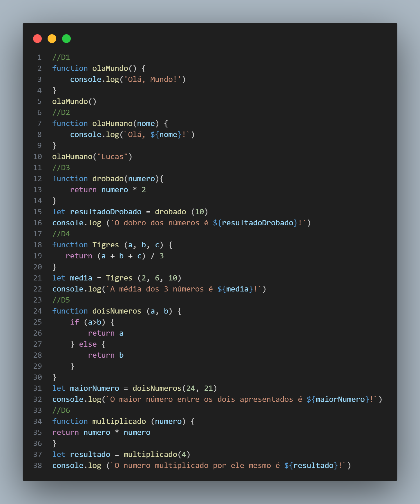The image size is (420, 504).
Task: Click the comment '//D5'
Action: click(x=61, y=300)
